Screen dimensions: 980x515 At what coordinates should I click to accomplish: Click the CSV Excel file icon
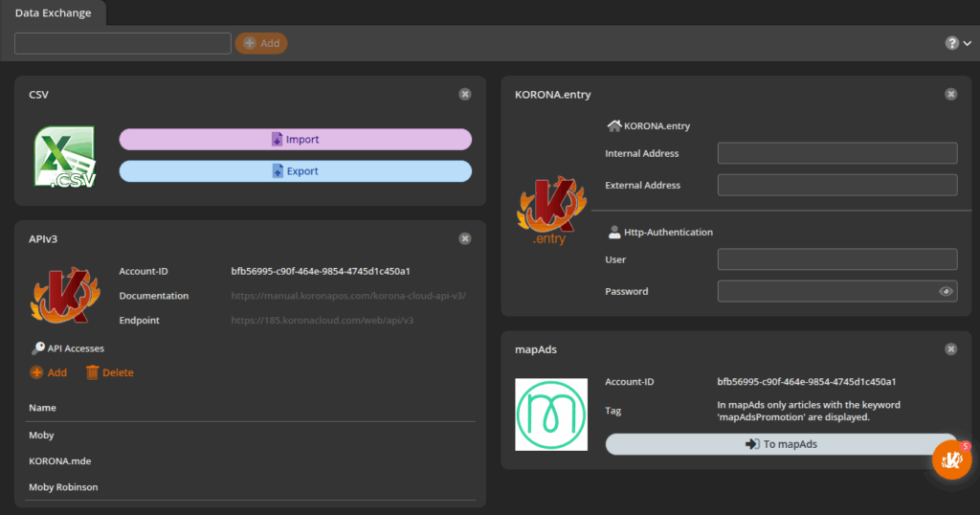tap(65, 157)
